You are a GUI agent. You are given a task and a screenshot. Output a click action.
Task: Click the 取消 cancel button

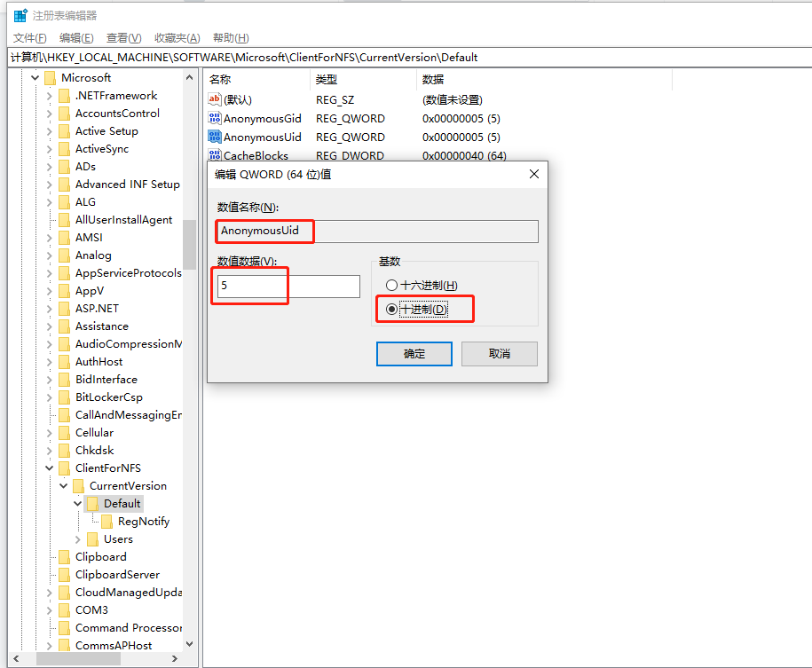point(500,354)
